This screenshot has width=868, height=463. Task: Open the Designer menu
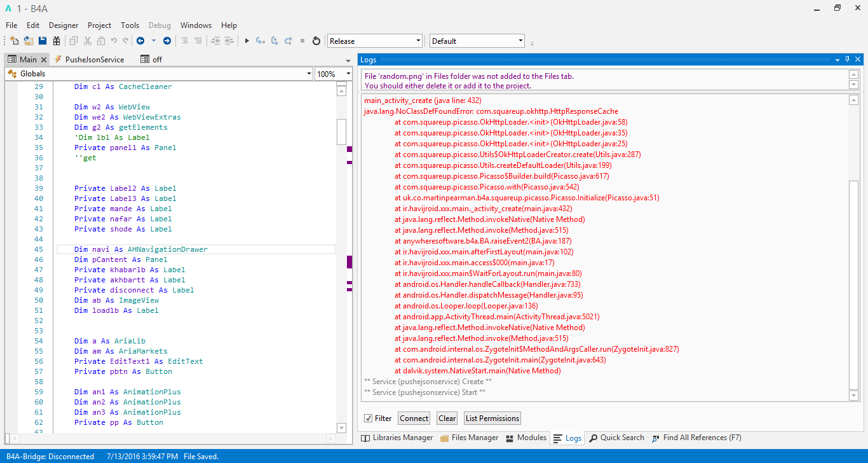pyautogui.click(x=64, y=25)
